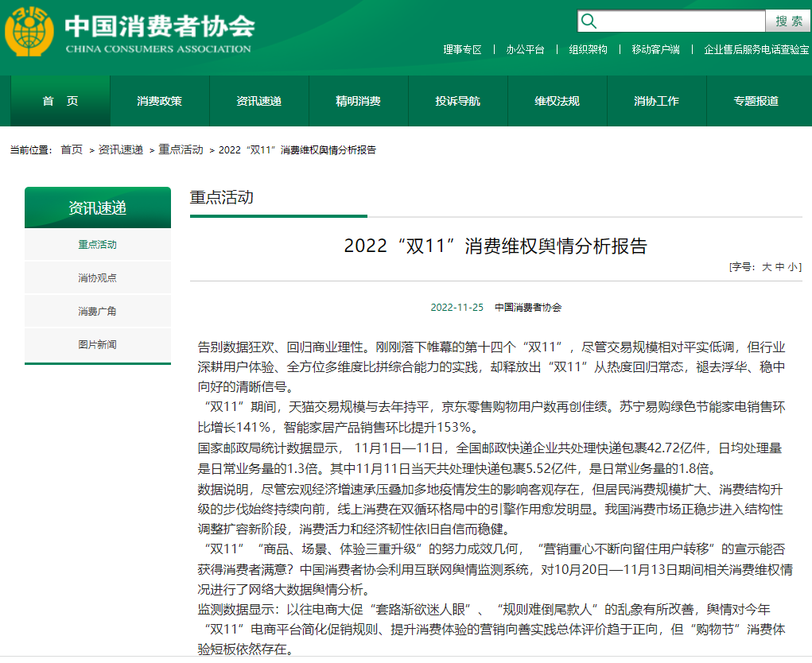Screen dimensions: 812x663
Task: Open the 移动客户端 link
Action: pos(655,49)
